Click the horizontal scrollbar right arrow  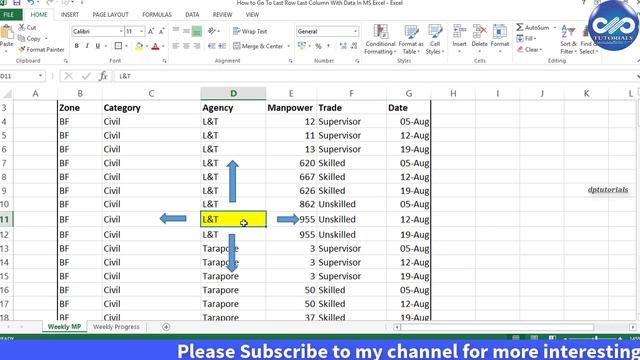coord(632,327)
